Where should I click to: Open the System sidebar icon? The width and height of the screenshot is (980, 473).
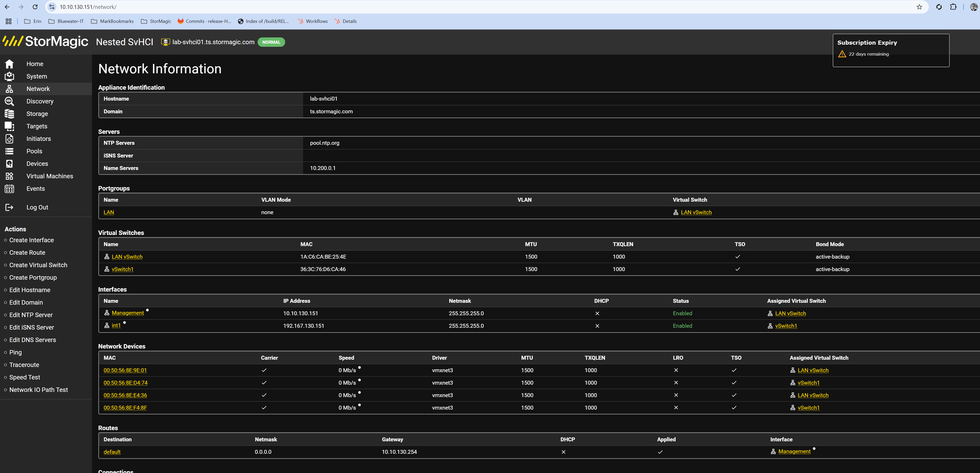9,76
